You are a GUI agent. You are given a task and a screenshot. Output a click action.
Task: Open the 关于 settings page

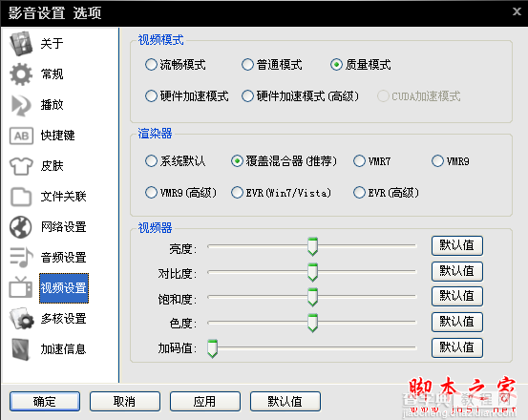pyautogui.click(x=52, y=43)
